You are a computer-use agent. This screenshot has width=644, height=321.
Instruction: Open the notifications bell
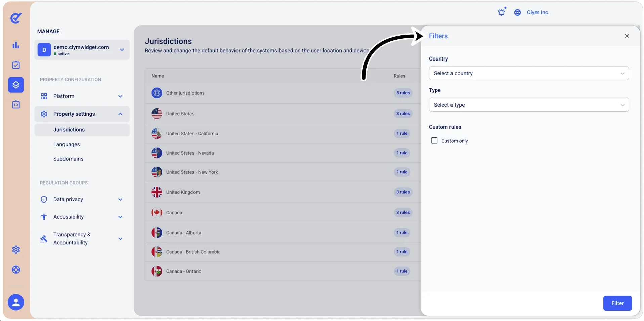pos(501,12)
